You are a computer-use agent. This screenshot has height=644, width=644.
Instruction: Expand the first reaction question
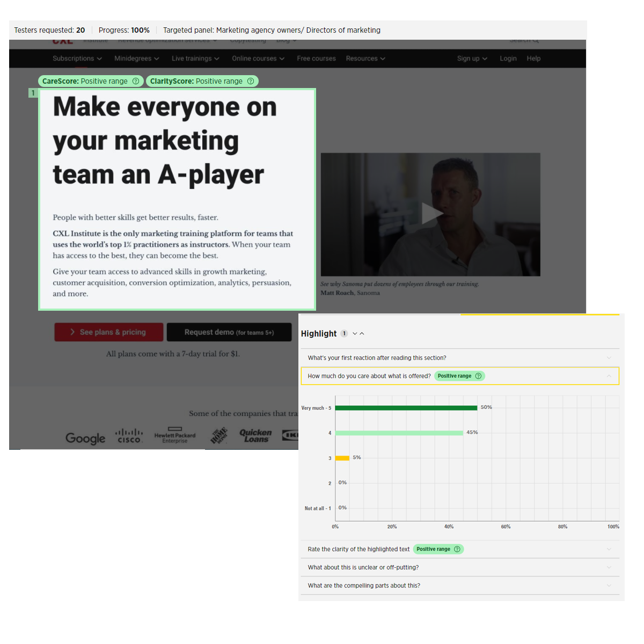[609, 357]
